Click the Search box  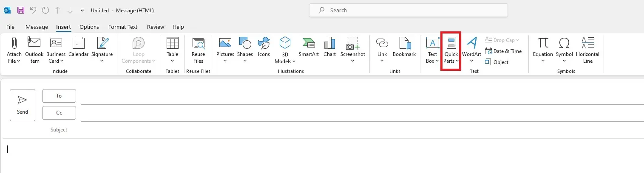click(x=408, y=10)
